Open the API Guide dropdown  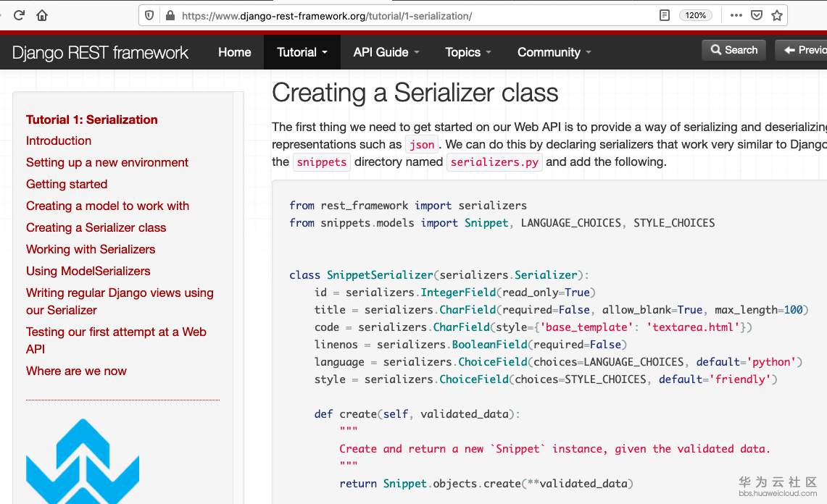point(386,52)
